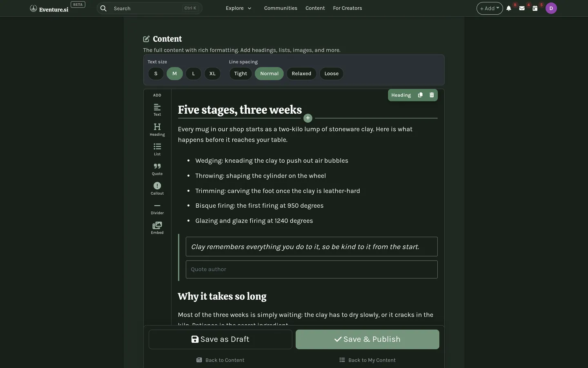Delete the Heading block with trash icon

point(432,95)
